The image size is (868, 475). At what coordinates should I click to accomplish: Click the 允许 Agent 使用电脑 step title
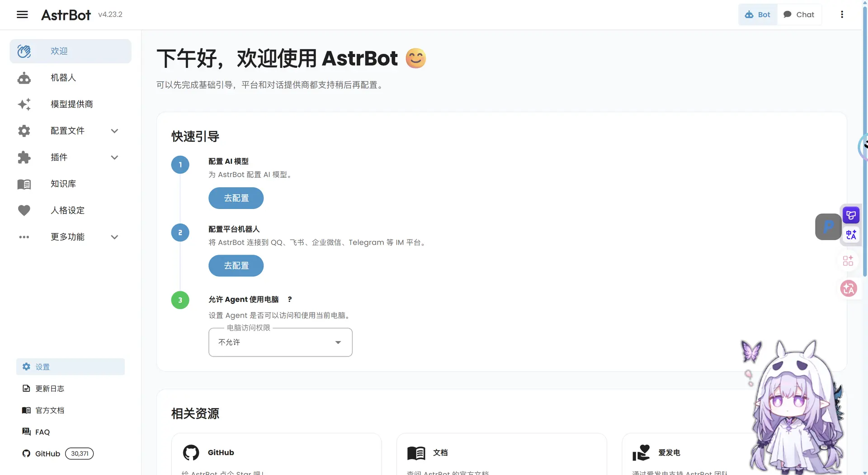click(244, 299)
